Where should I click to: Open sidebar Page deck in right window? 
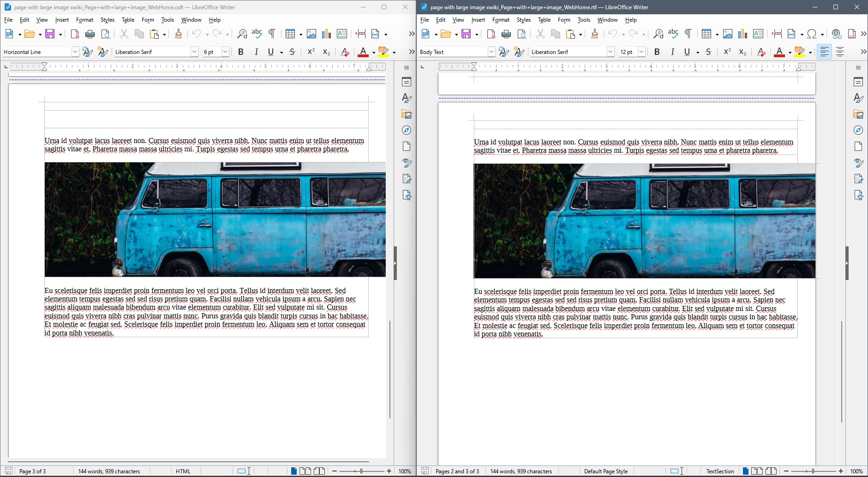(858, 147)
